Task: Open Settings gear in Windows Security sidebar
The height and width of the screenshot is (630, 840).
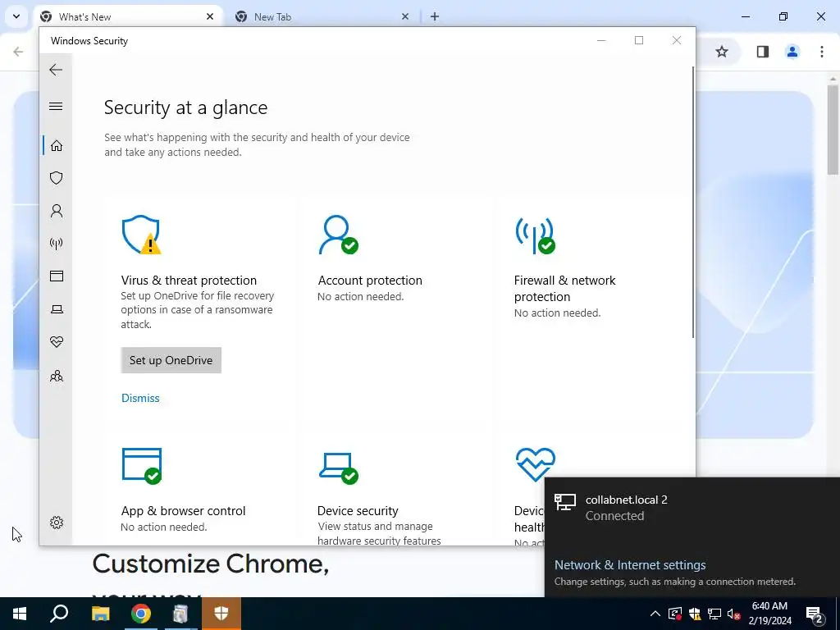Action: tap(57, 523)
